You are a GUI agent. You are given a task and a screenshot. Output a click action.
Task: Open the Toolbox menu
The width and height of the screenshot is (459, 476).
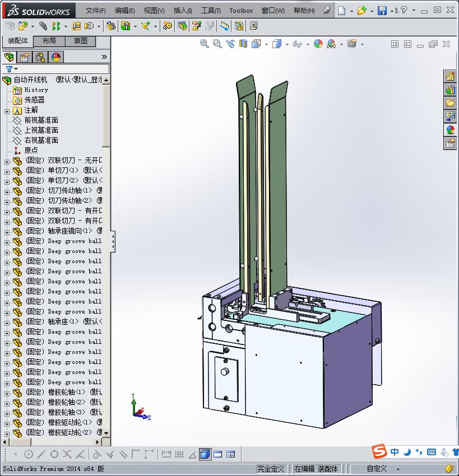coord(241,11)
